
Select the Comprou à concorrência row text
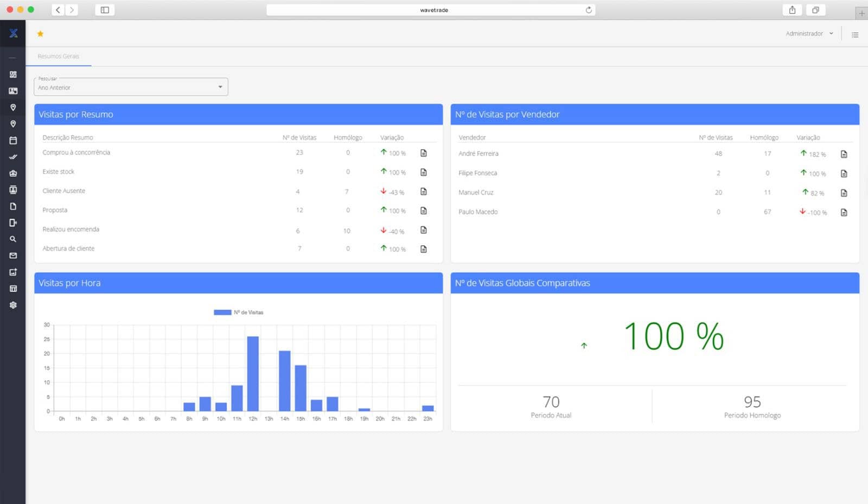pos(76,152)
